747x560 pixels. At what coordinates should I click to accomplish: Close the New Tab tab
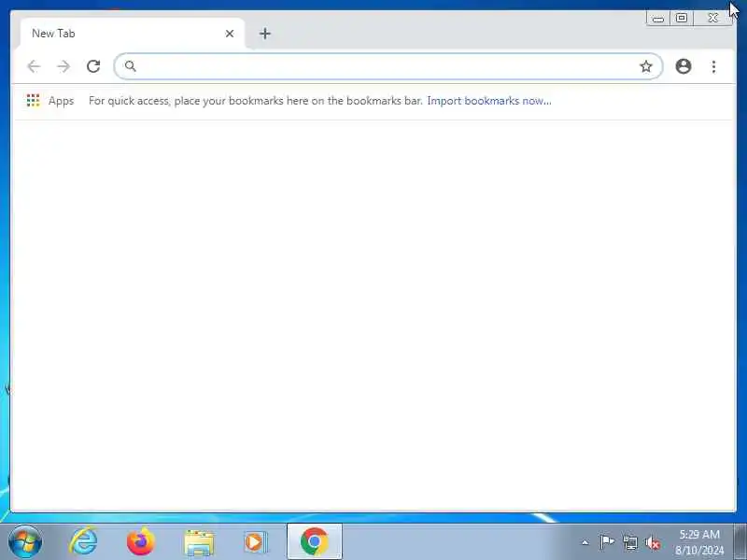click(x=230, y=34)
